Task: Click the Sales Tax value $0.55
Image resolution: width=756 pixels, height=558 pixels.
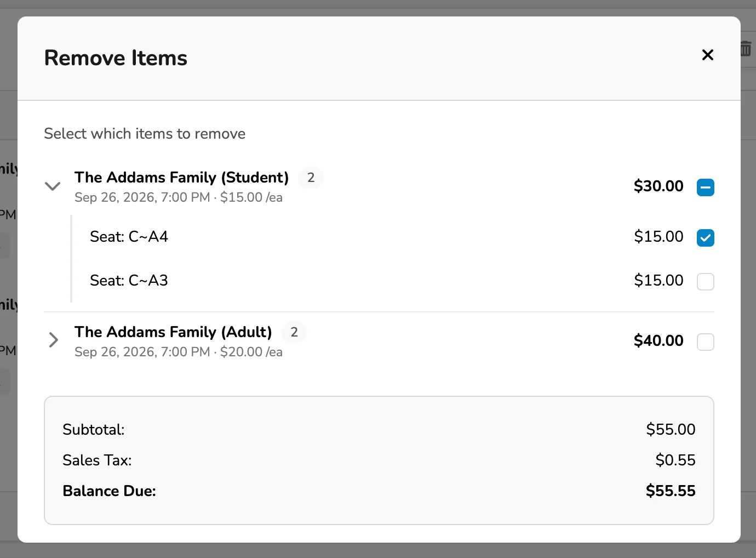Action: [x=675, y=460]
